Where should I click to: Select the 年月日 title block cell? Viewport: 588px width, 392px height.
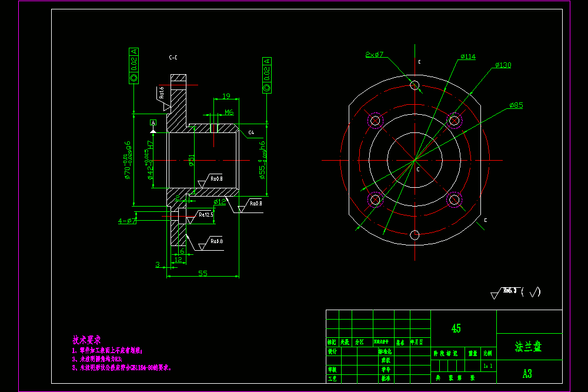[x=416, y=342]
